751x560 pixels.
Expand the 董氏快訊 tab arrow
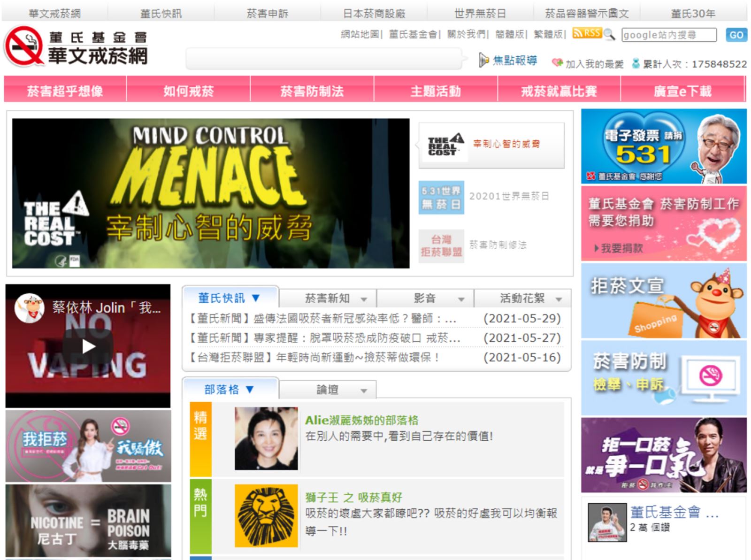point(256,298)
